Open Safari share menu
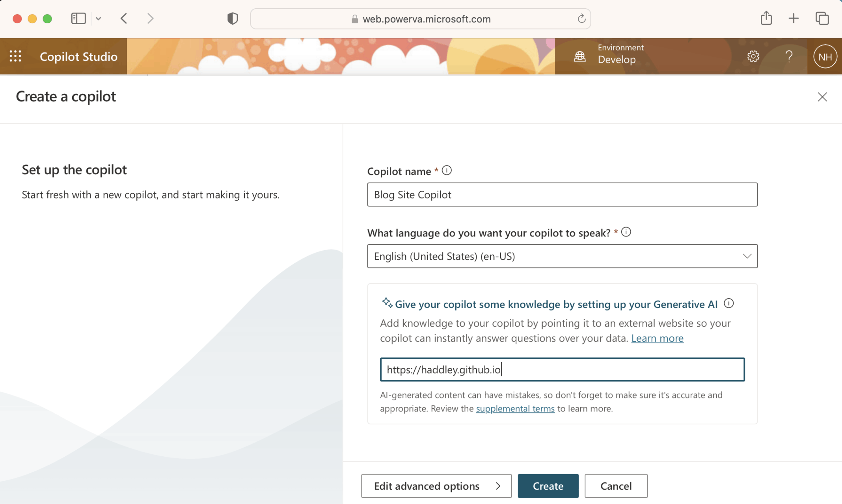This screenshot has width=842, height=504. pyautogui.click(x=766, y=19)
